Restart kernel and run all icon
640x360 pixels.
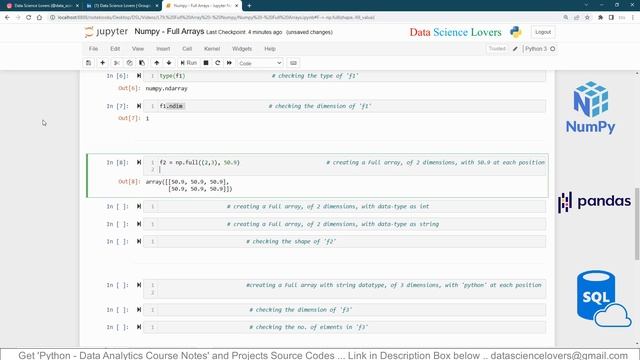coord(229,63)
